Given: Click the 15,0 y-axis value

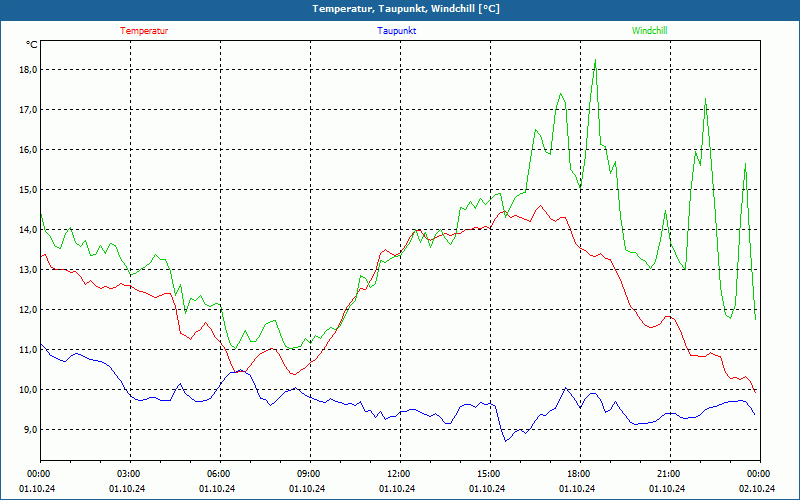Looking at the screenshot, I should pos(30,190).
